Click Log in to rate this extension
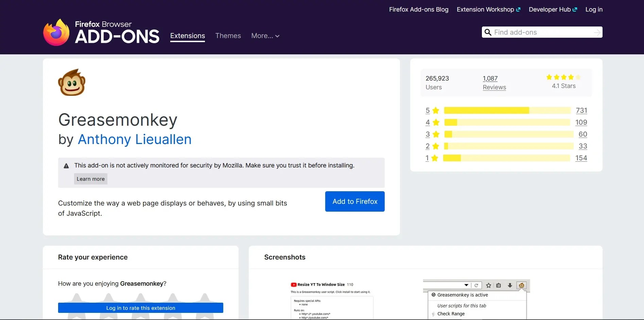The height and width of the screenshot is (320, 644). 141,308
